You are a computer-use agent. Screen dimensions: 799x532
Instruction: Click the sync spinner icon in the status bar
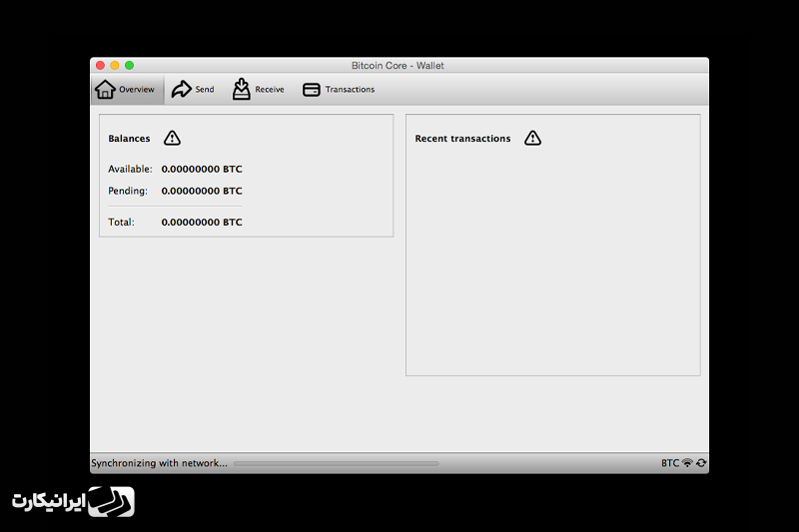coord(701,463)
